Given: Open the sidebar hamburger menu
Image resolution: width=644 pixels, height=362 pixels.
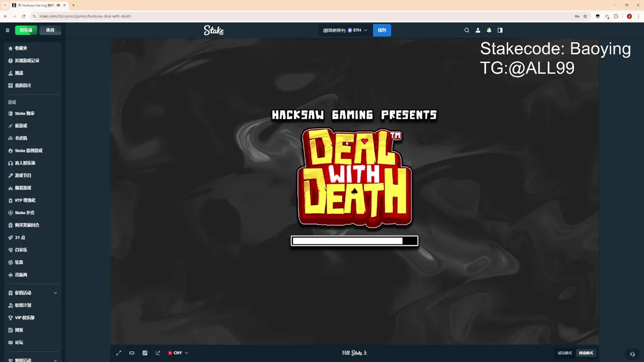Looking at the screenshot, I should (8, 30).
